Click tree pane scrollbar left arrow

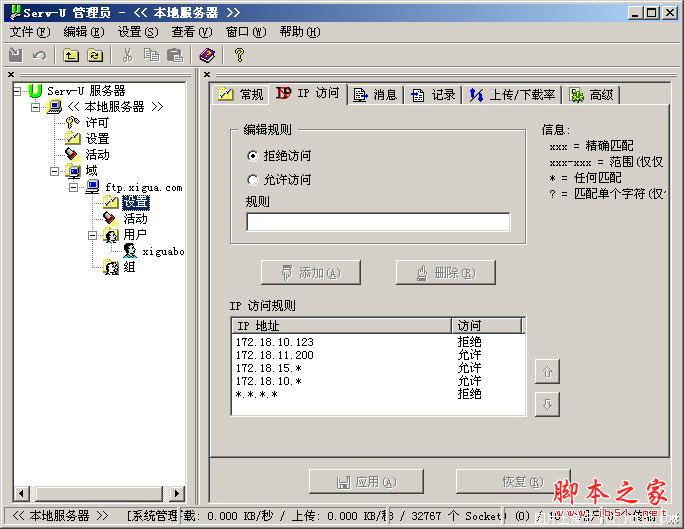(x=22, y=494)
